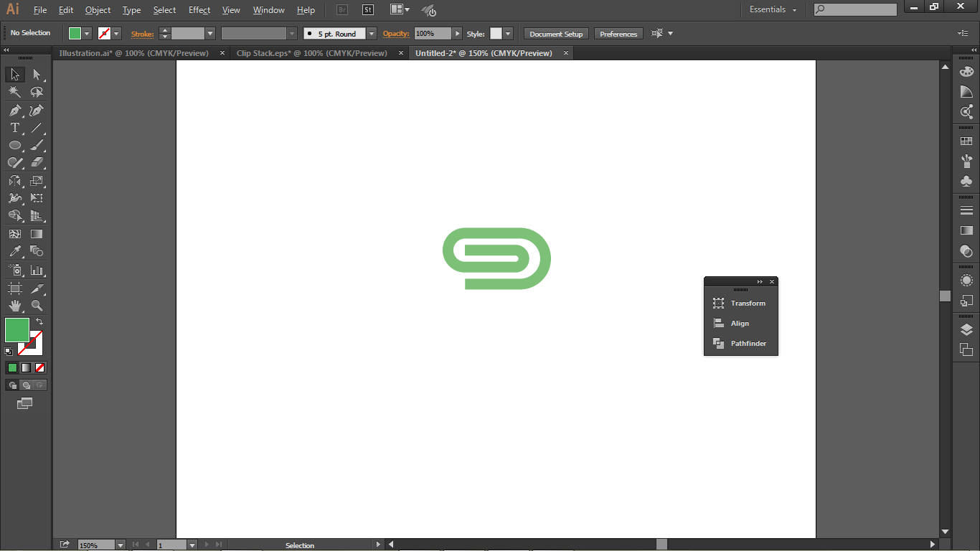The height and width of the screenshot is (551, 980).
Task: Open the Layers panel icon
Action: point(966,330)
